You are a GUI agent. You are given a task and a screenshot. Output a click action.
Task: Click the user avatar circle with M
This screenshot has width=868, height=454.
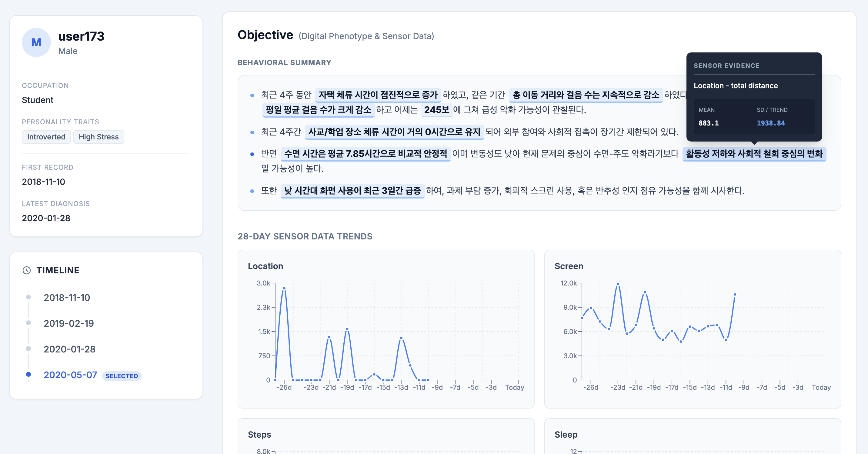(36, 42)
